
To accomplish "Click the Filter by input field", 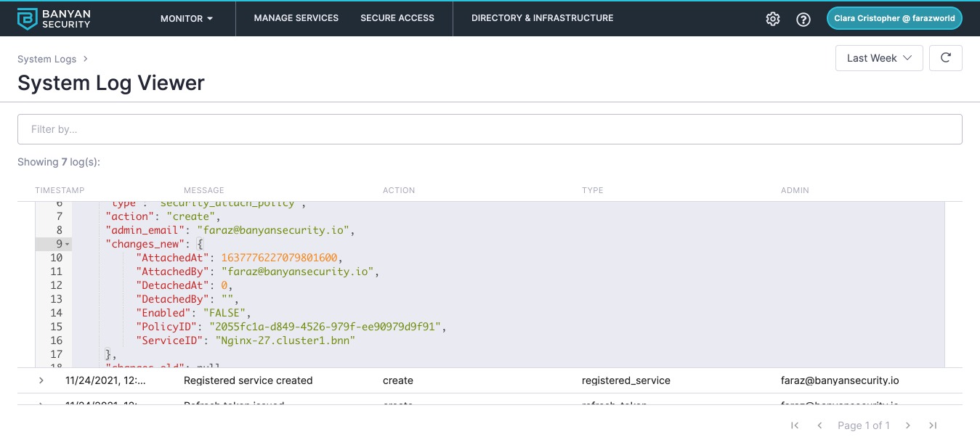I will coord(490,129).
